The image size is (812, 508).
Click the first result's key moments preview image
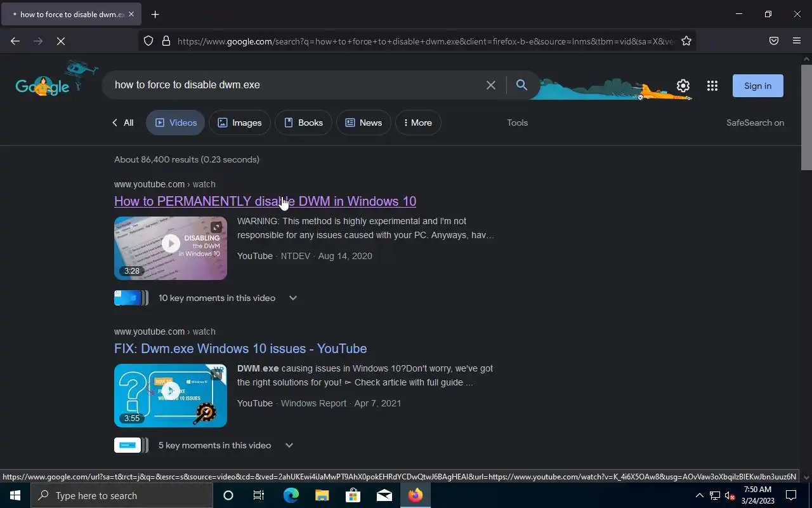(x=131, y=298)
